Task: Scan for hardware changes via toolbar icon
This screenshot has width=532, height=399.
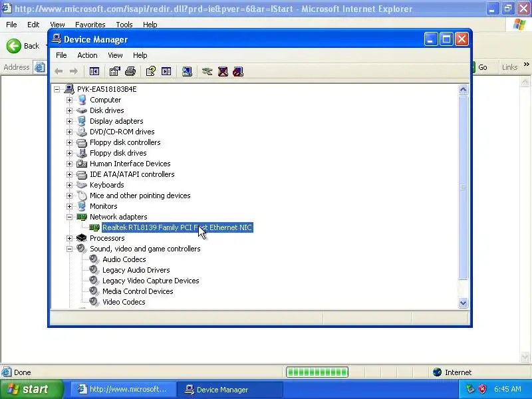Action: point(187,71)
